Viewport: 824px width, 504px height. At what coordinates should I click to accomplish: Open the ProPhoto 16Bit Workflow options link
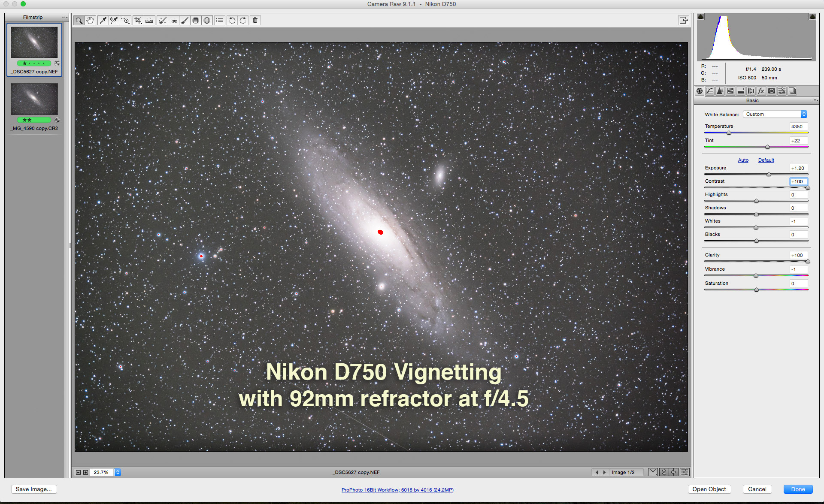(397, 490)
